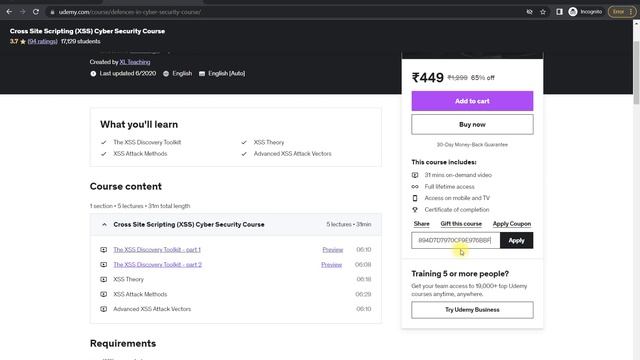Select the Share tab

421,224
